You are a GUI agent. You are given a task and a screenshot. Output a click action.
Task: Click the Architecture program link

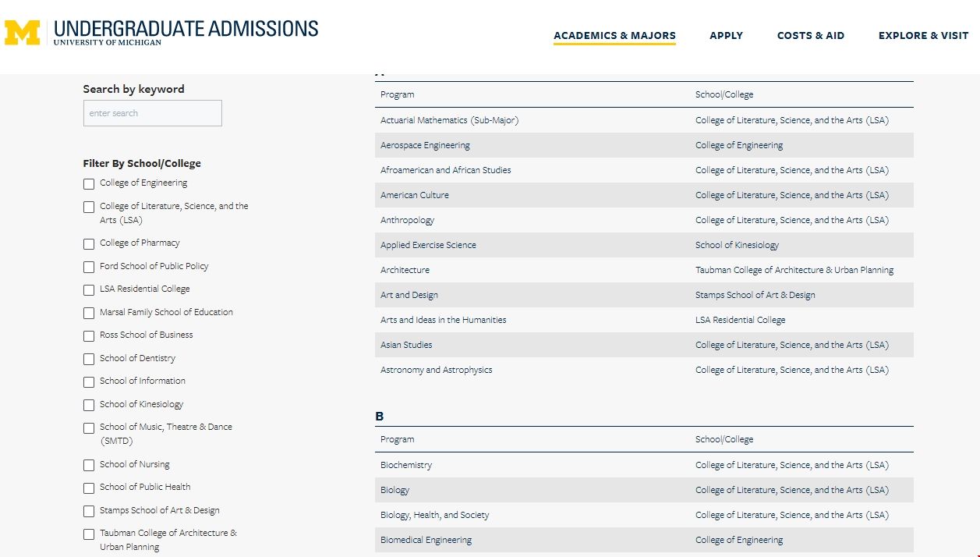coord(405,270)
